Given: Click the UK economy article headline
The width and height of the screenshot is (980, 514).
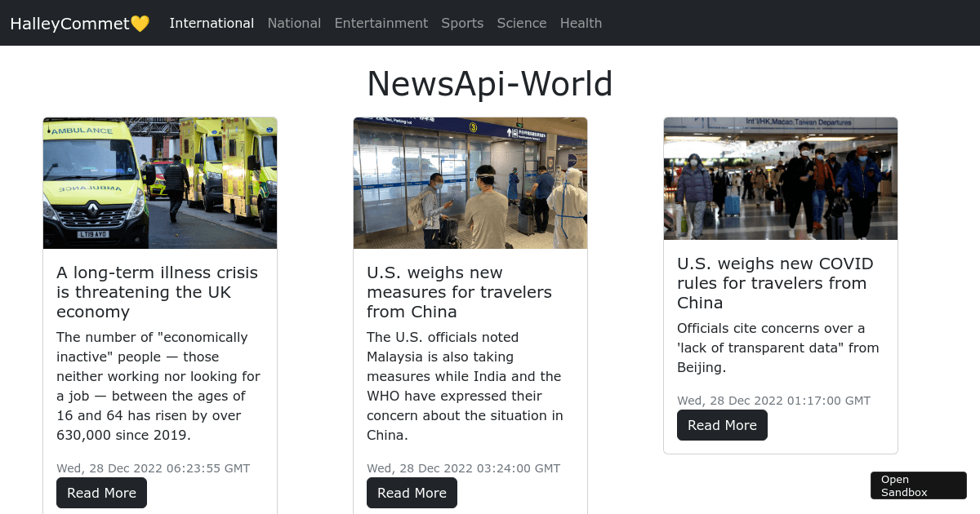Looking at the screenshot, I should (x=157, y=291).
